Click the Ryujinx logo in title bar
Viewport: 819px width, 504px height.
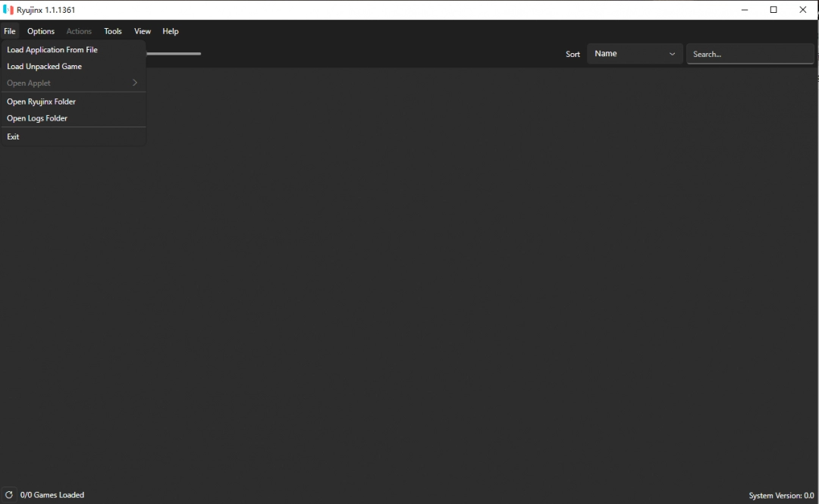8,10
